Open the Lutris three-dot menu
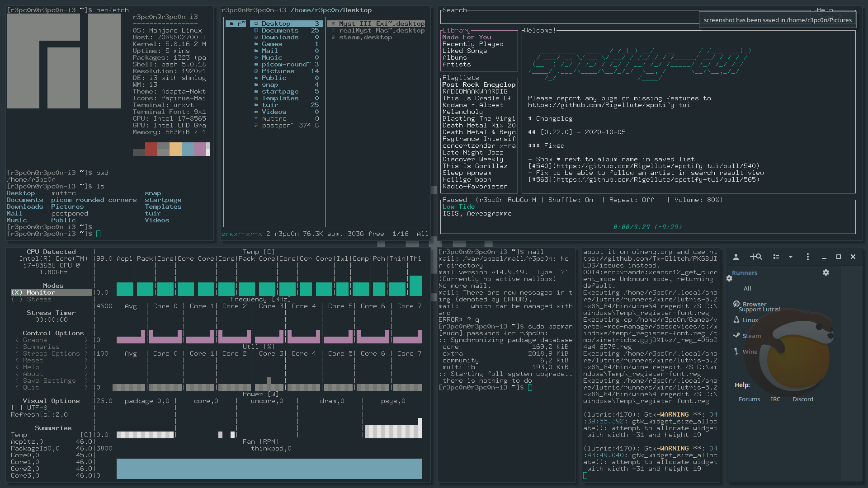Image resolution: width=868 pixels, height=488 pixels. (x=808, y=257)
